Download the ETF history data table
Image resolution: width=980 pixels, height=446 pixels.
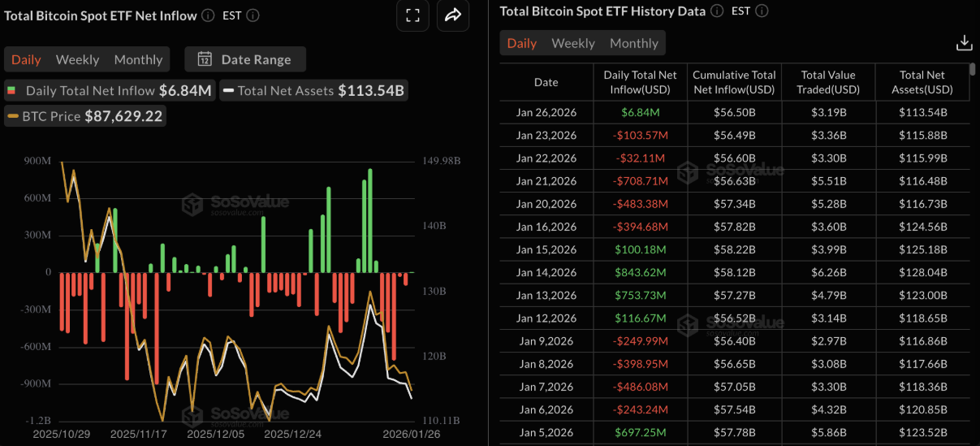(964, 43)
